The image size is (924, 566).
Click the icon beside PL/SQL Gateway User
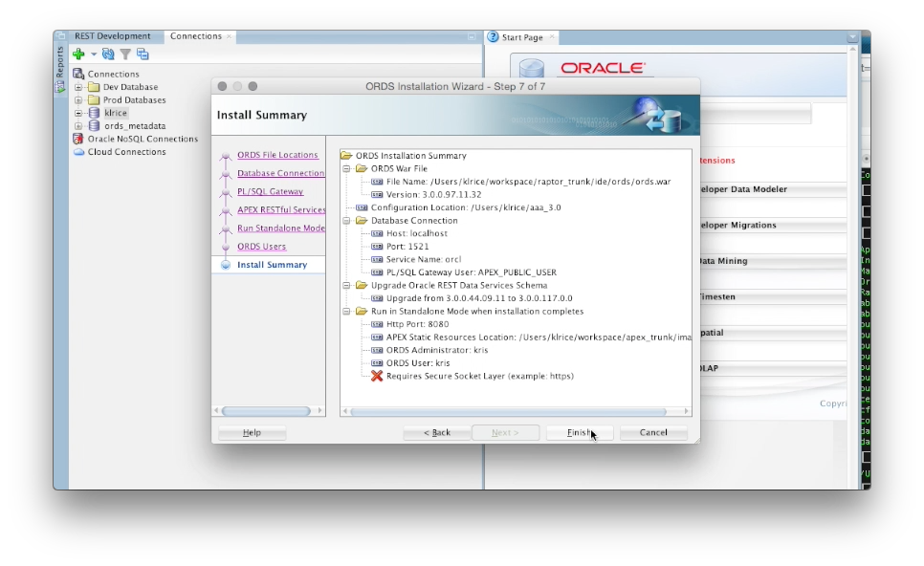pos(377,272)
